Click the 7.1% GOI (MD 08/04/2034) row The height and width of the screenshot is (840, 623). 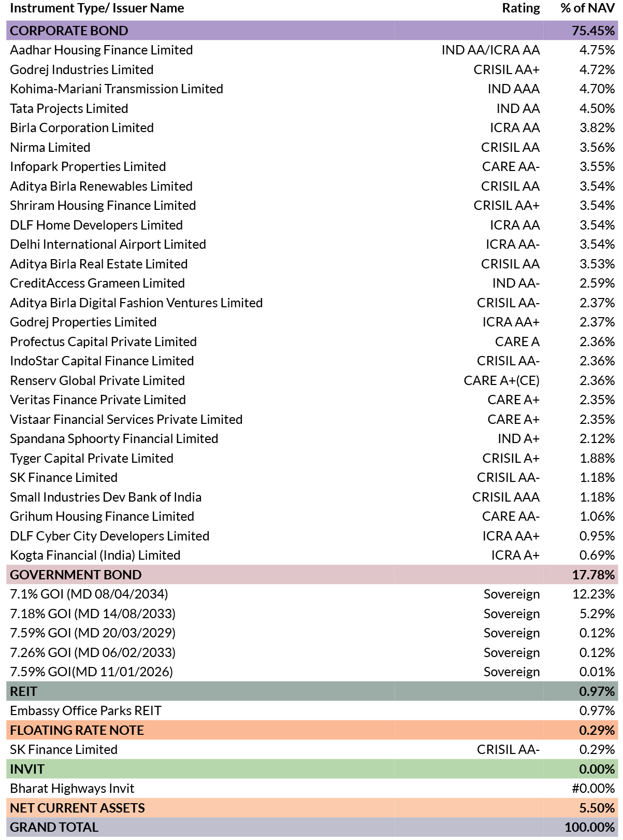[312, 594]
